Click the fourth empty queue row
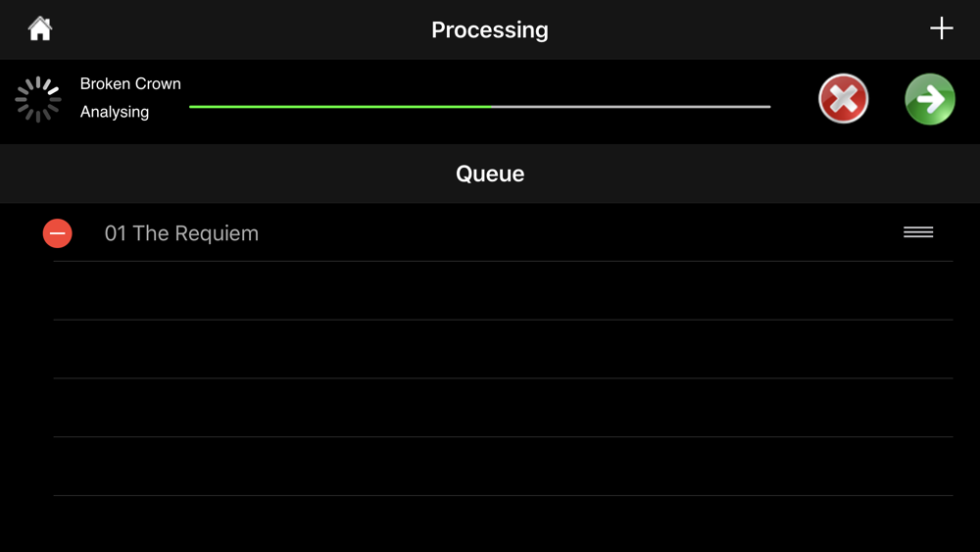The width and height of the screenshot is (980, 552). pyautogui.click(x=503, y=467)
